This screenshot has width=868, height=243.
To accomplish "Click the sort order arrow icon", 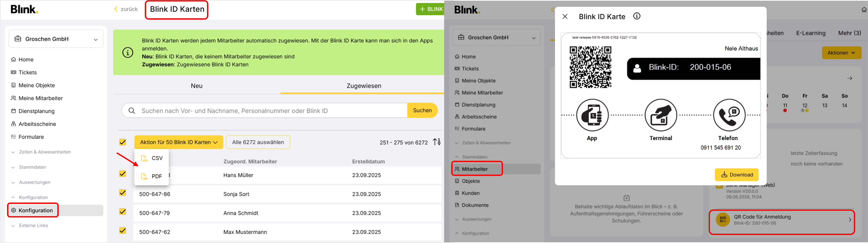I will [437, 142].
